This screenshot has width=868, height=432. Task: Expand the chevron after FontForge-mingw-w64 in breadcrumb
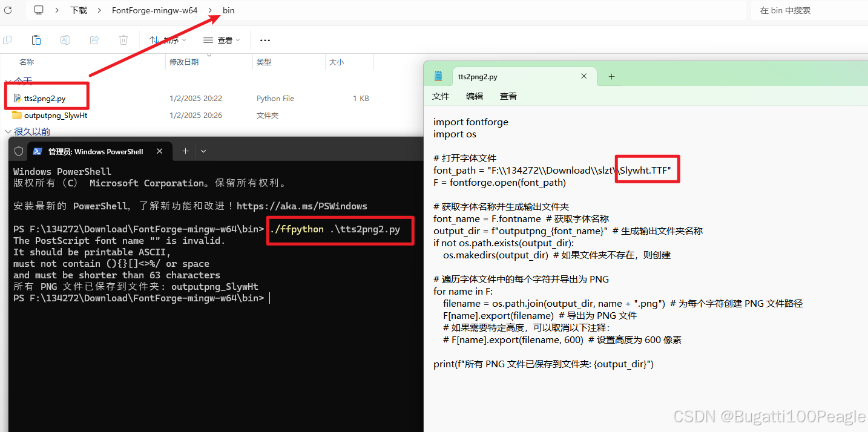click(210, 10)
